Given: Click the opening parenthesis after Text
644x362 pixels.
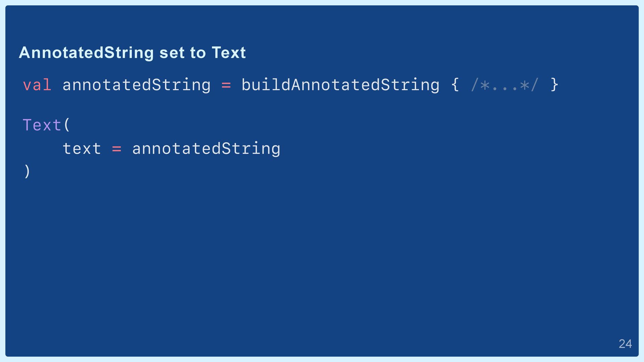Looking at the screenshot, I should 67,125.
